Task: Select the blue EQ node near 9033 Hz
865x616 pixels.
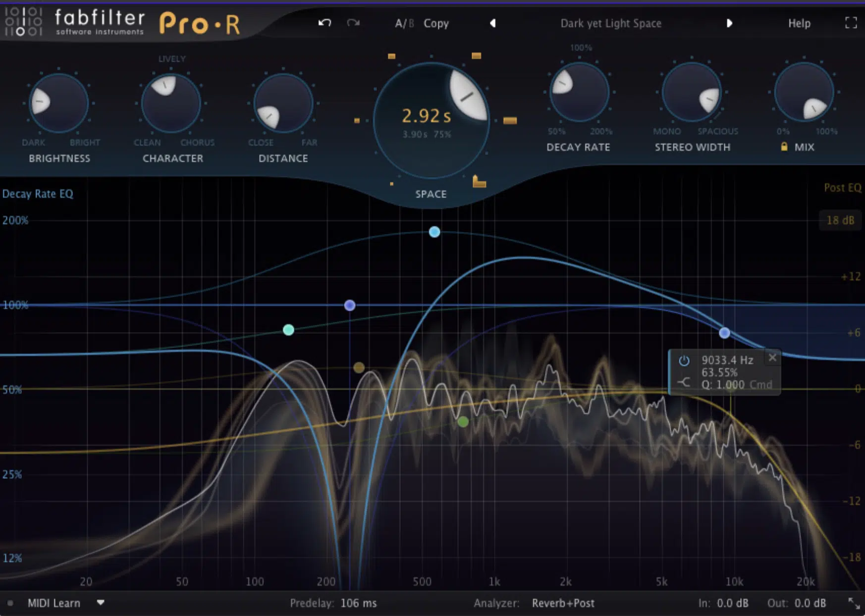Action: (724, 333)
